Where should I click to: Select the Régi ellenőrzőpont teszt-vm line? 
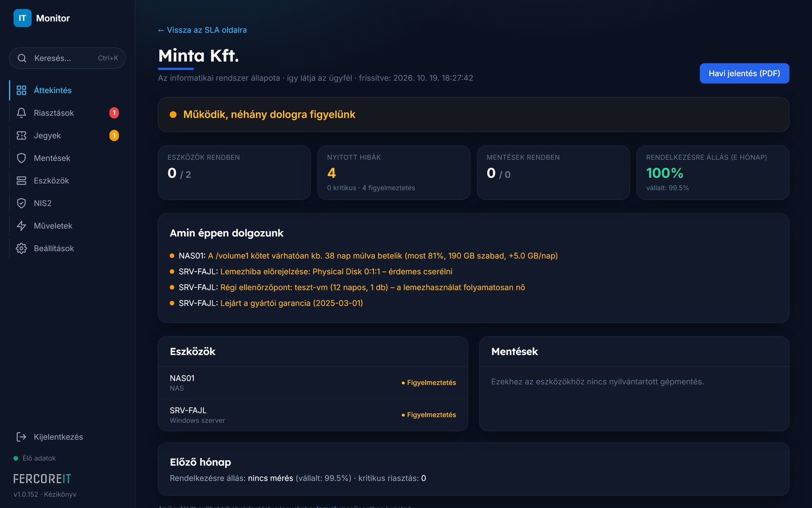[347, 288]
